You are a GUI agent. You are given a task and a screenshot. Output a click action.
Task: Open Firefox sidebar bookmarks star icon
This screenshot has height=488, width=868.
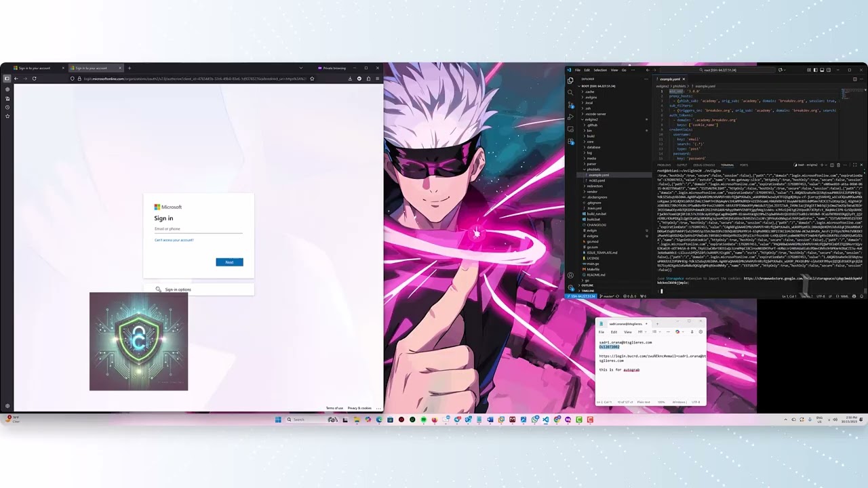point(7,116)
